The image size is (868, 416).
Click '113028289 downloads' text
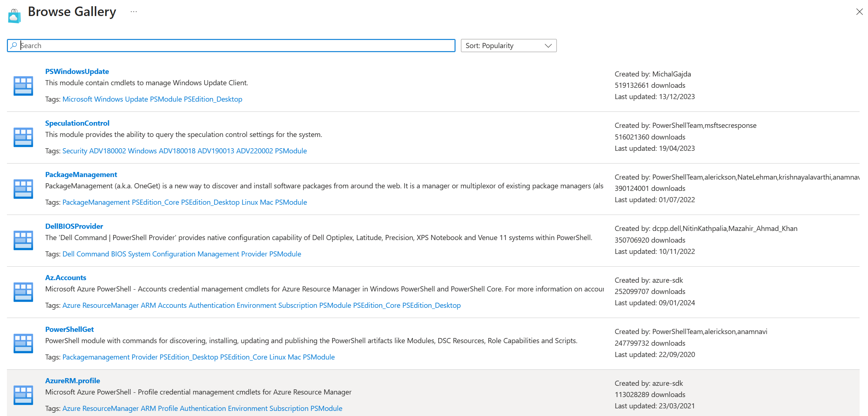(650, 395)
